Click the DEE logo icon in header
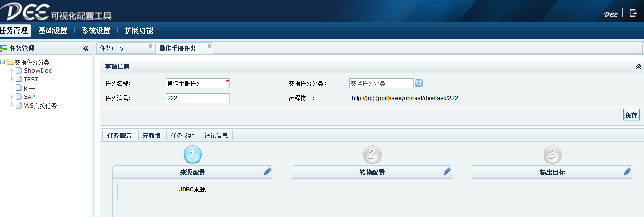 click(x=25, y=11)
